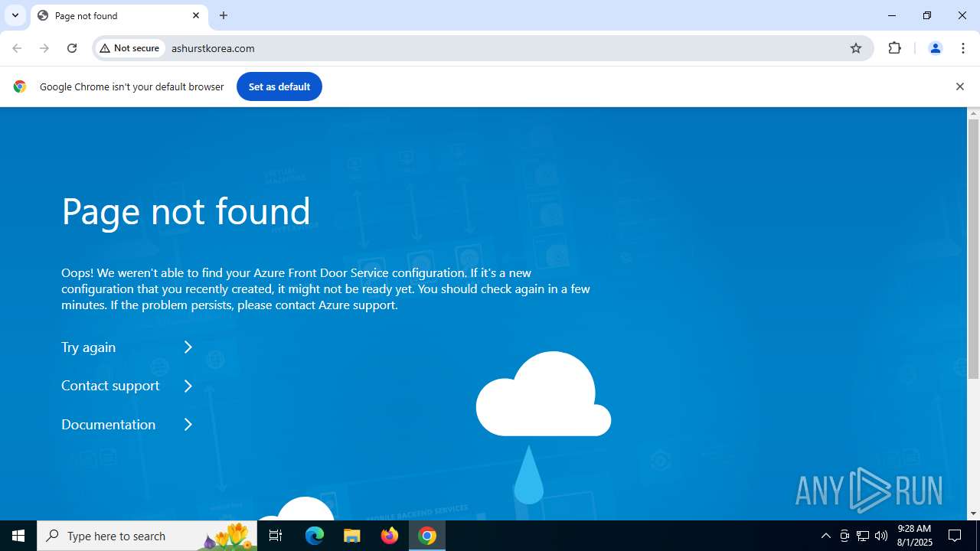
Task: Select the 'Page not found' tab
Action: pos(119,15)
